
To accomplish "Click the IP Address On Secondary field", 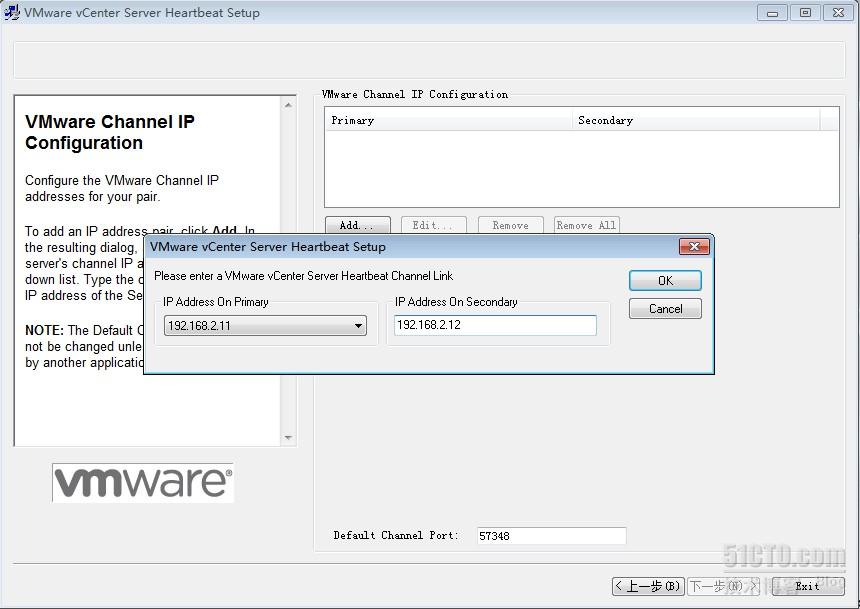I will (x=495, y=325).
